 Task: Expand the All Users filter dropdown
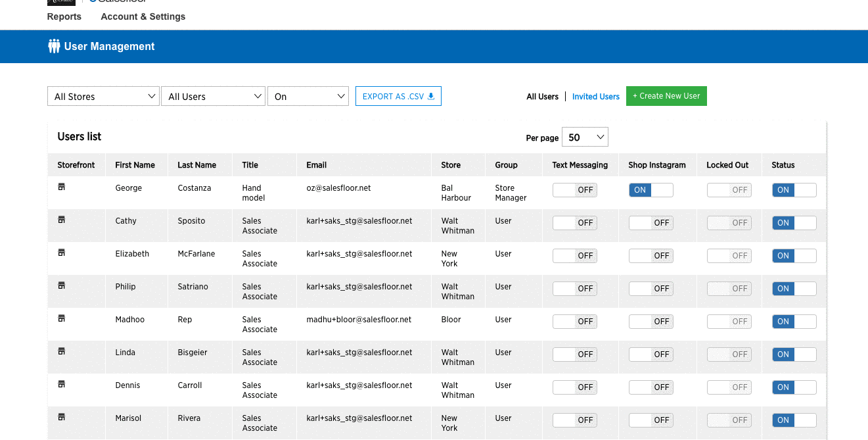pos(213,97)
